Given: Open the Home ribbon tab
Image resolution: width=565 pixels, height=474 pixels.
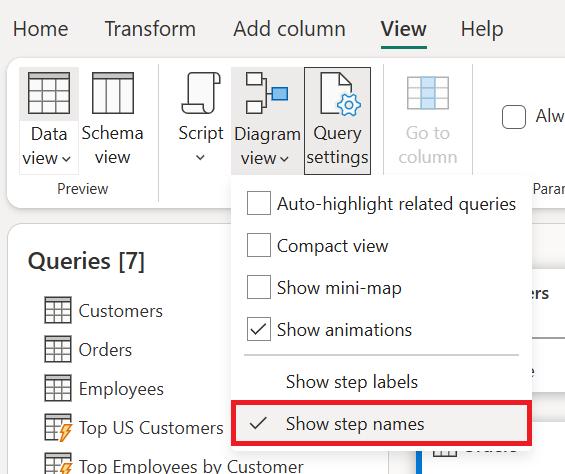Looking at the screenshot, I should point(40,29).
